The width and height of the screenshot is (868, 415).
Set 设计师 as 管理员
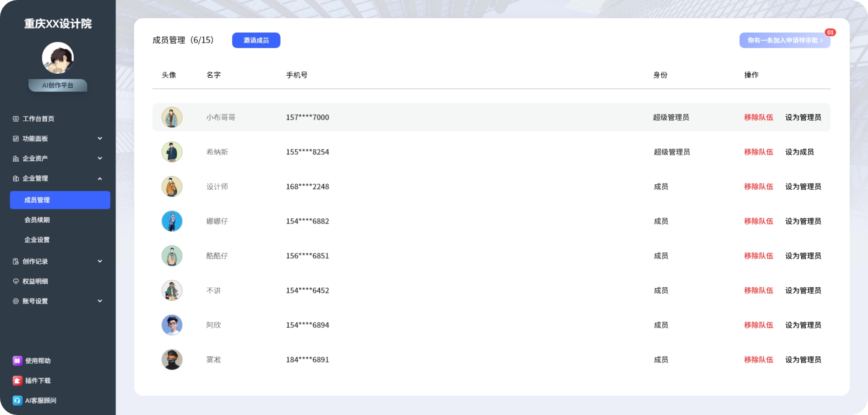point(803,187)
